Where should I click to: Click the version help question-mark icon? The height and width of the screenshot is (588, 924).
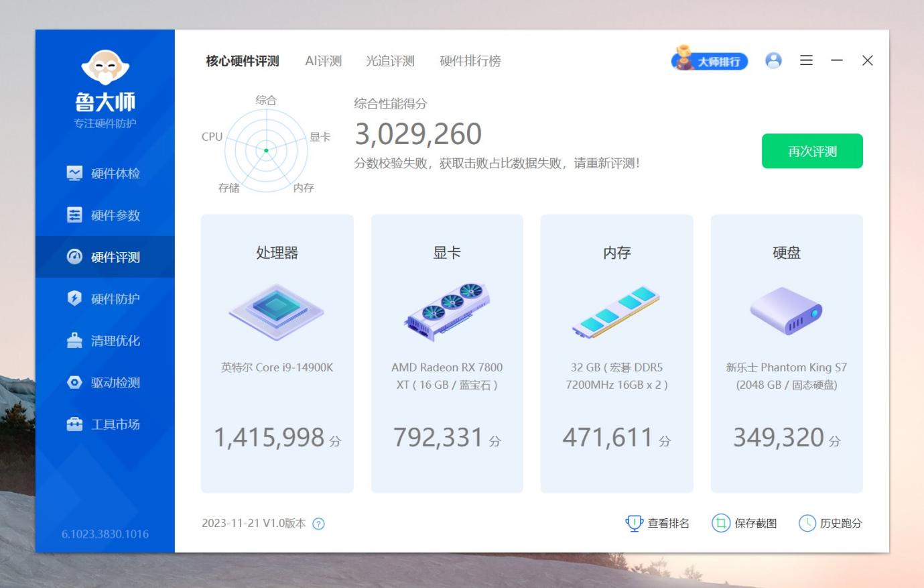[x=319, y=524]
